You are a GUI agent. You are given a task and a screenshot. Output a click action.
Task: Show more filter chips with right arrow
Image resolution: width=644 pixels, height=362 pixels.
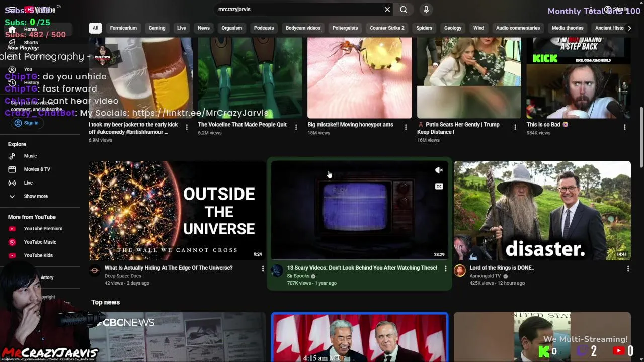[629, 28]
